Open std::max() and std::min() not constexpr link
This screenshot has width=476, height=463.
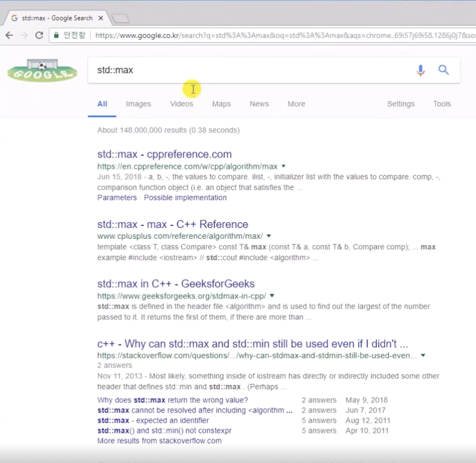(164, 430)
